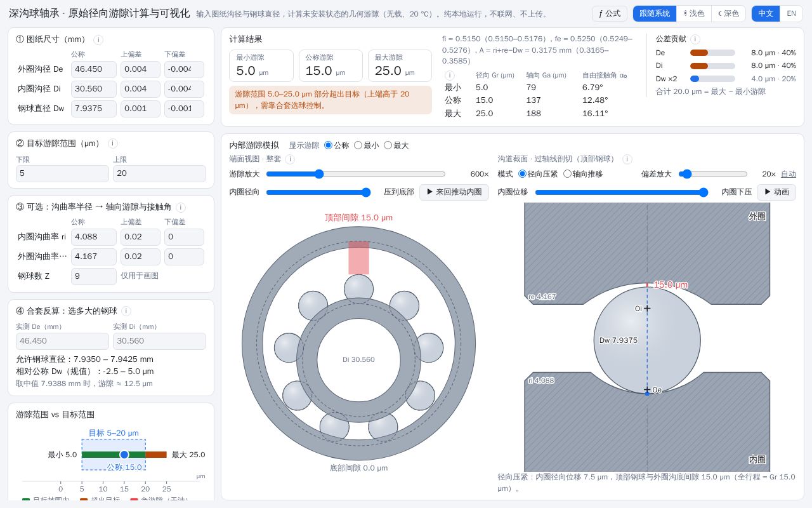Click the 内圈位移 slider
The width and height of the screenshot is (812, 508).
622,192
